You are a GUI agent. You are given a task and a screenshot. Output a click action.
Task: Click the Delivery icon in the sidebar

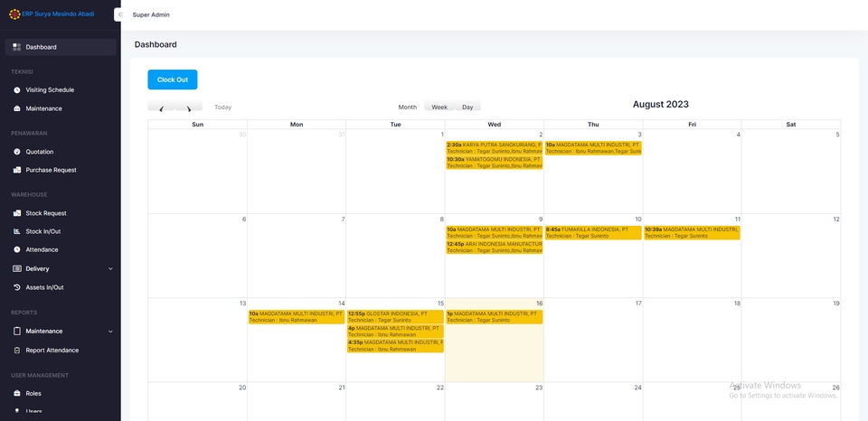(x=16, y=268)
